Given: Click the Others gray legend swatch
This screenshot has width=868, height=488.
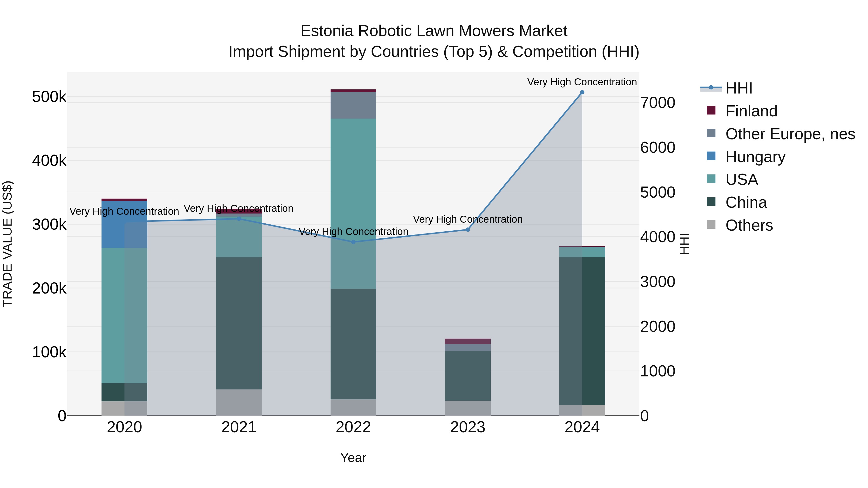Looking at the screenshot, I should [711, 224].
